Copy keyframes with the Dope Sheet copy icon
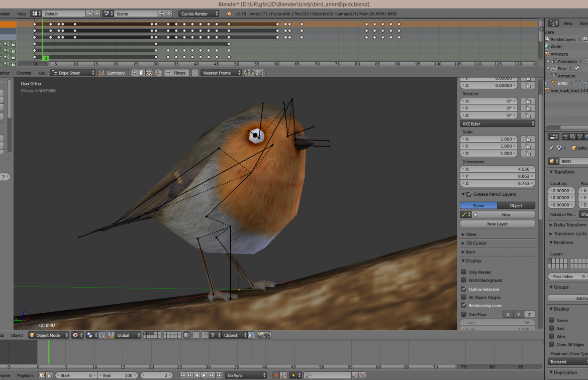588x380 pixels. [247, 73]
